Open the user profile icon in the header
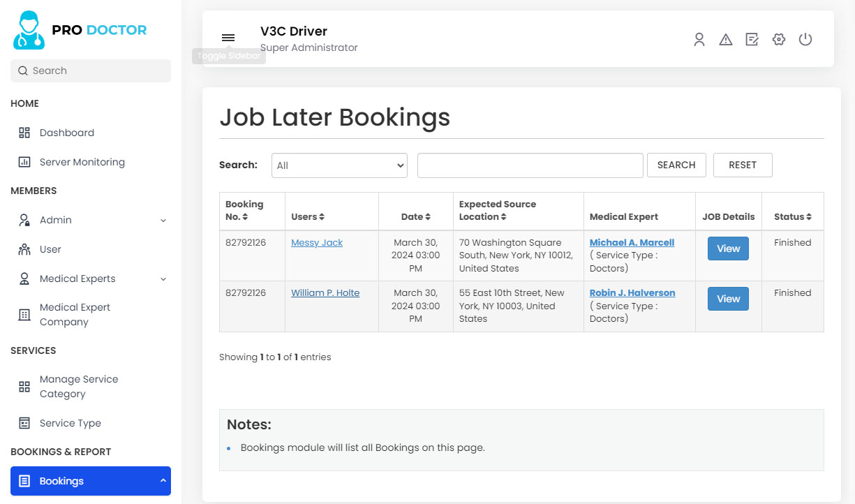Screen dimensions: 855x504 (x=699, y=40)
